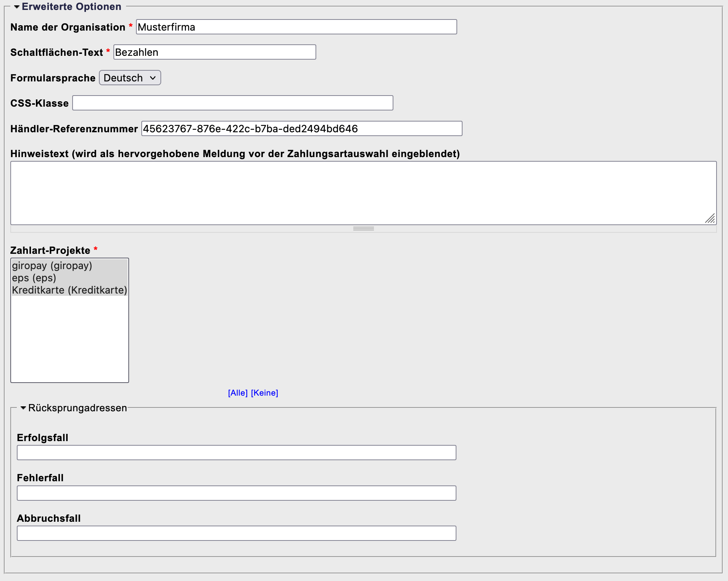Click inside the Hinweistext textarea
This screenshot has height=581, width=728.
tap(363, 193)
